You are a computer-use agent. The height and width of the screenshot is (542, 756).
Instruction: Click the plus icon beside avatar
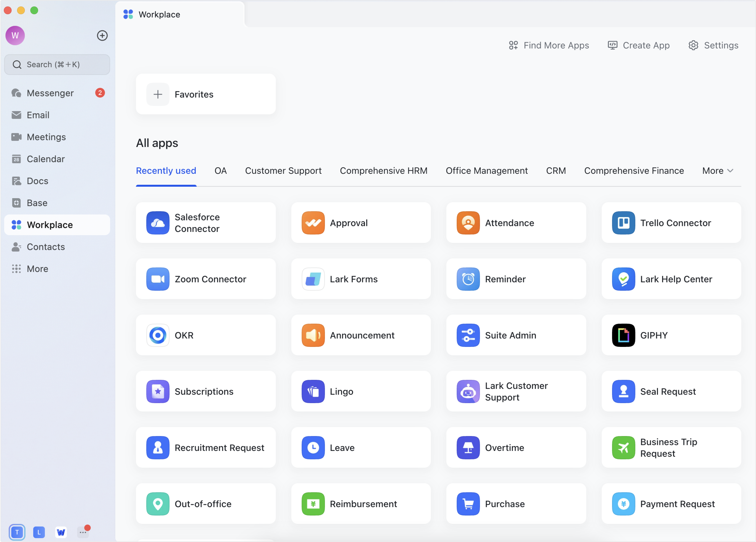[x=102, y=36]
